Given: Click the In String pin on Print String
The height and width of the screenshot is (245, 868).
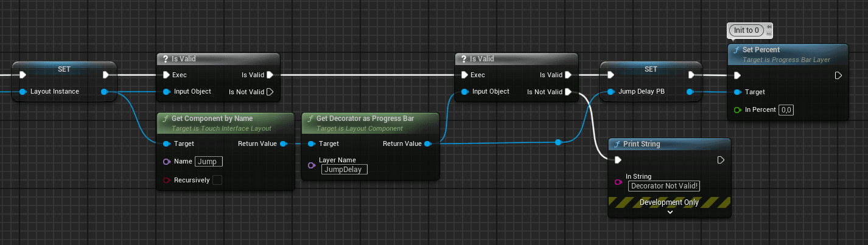Looking at the screenshot, I should point(618,182).
